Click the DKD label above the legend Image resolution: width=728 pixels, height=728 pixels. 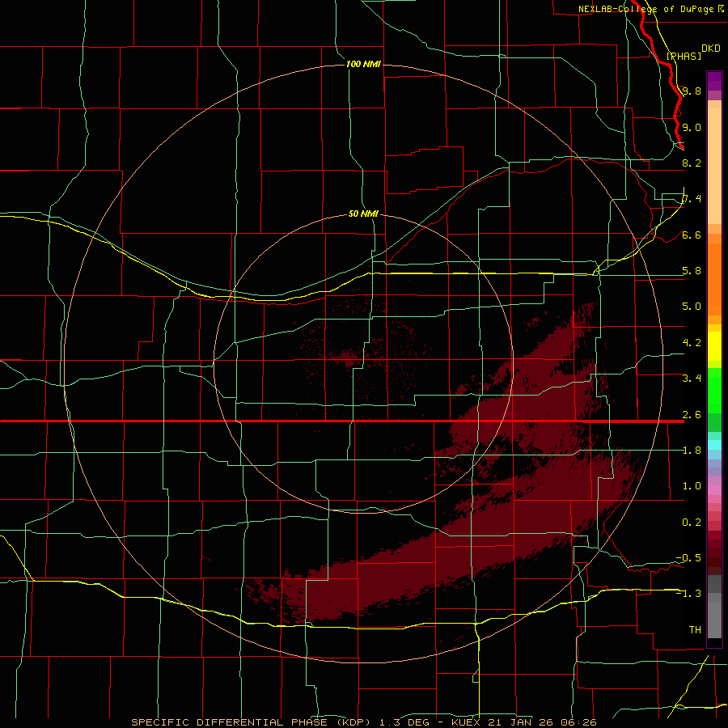point(711,49)
